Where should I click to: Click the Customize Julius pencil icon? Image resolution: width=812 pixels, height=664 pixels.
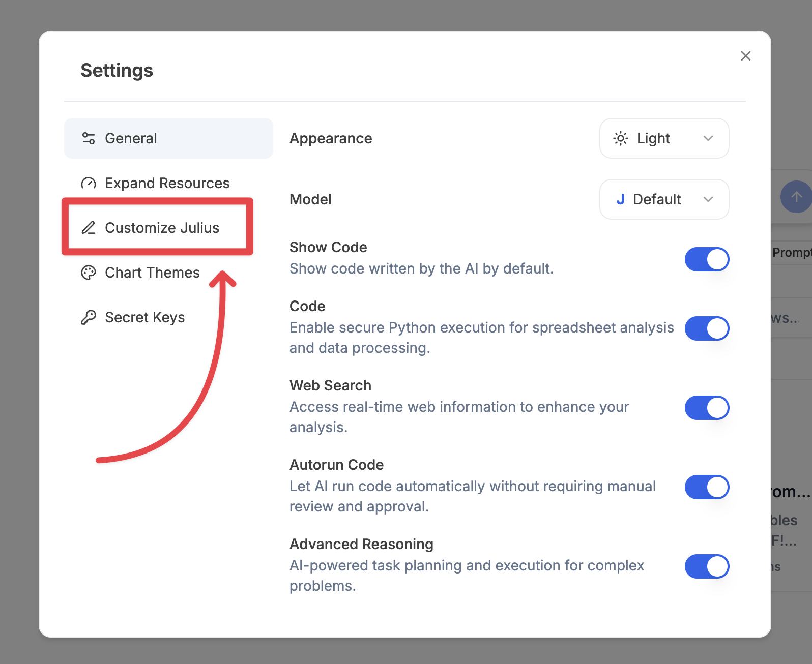[x=89, y=228]
